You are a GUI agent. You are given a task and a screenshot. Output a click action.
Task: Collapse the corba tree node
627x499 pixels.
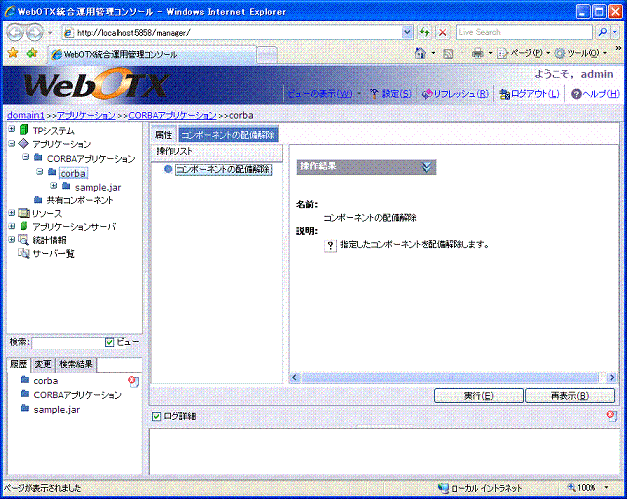39,172
